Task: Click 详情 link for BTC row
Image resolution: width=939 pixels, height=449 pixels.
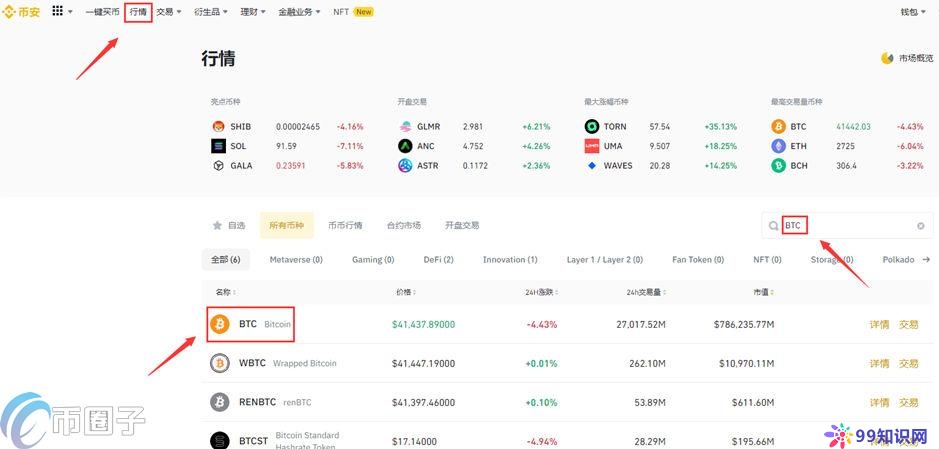Action: [x=878, y=325]
